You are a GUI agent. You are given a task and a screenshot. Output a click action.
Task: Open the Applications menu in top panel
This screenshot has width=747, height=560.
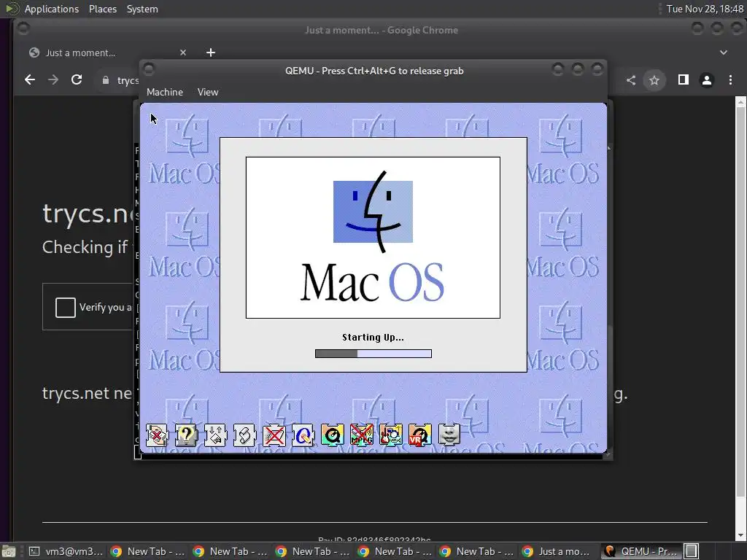coord(52,9)
